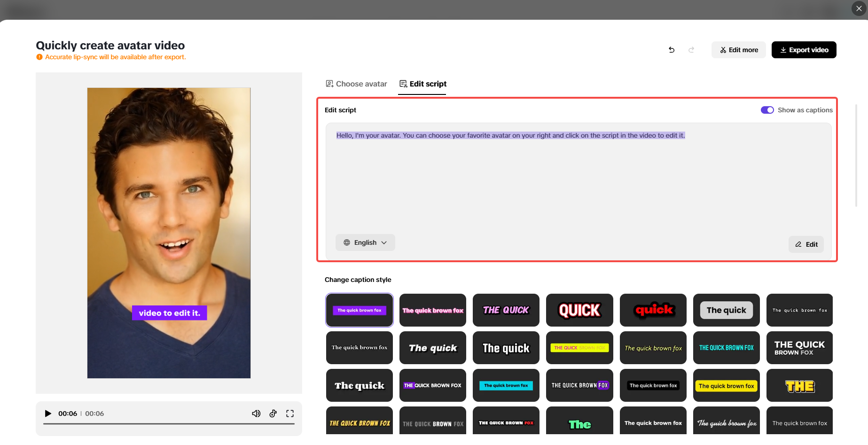Image resolution: width=868 pixels, height=445 pixels.
Task: Pick the style with purple-highlighted THE
Action: 433,385
